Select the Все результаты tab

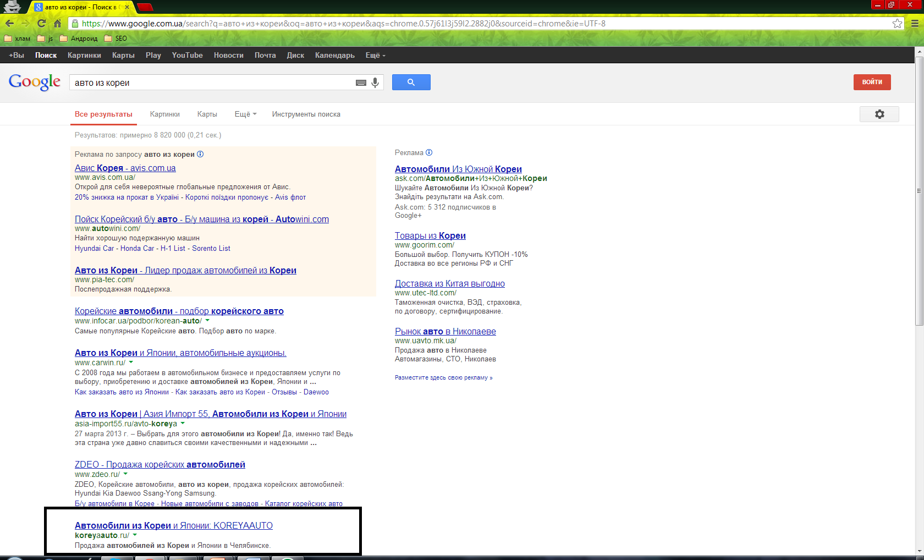point(103,114)
